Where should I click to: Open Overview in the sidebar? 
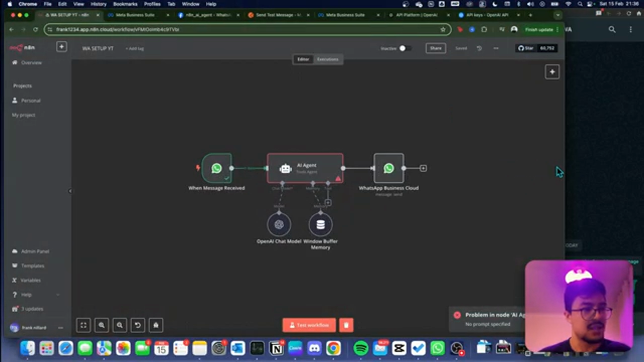[31, 63]
